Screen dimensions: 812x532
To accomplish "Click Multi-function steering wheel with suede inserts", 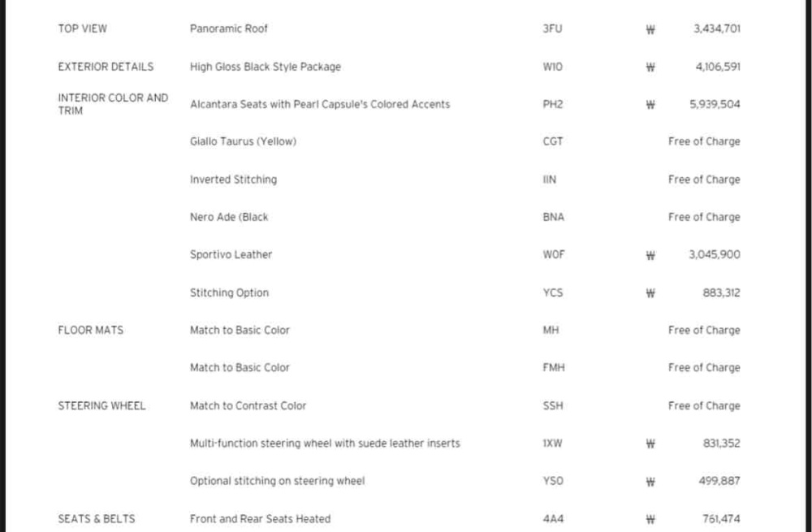I will click(x=325, y=443).
